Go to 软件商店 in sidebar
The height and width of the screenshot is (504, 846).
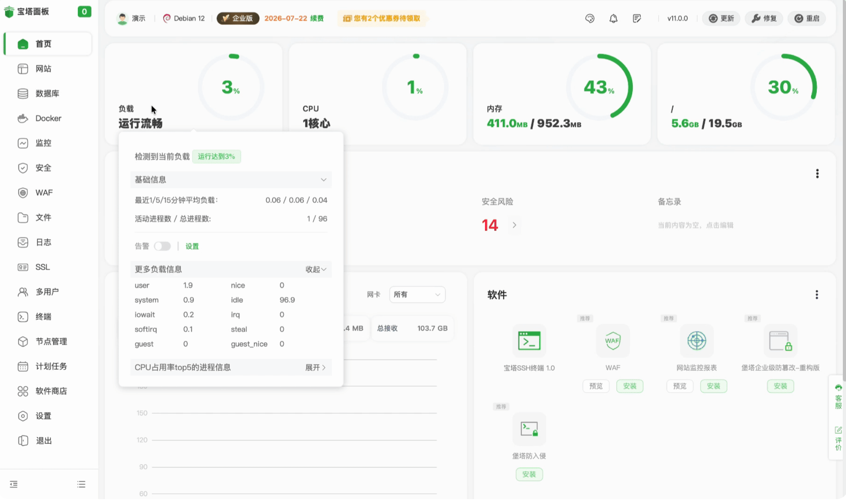tap(51, 391)
